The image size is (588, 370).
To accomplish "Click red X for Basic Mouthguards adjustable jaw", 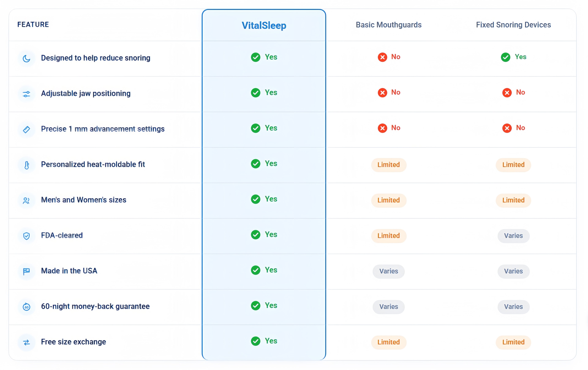I will 382,92.
